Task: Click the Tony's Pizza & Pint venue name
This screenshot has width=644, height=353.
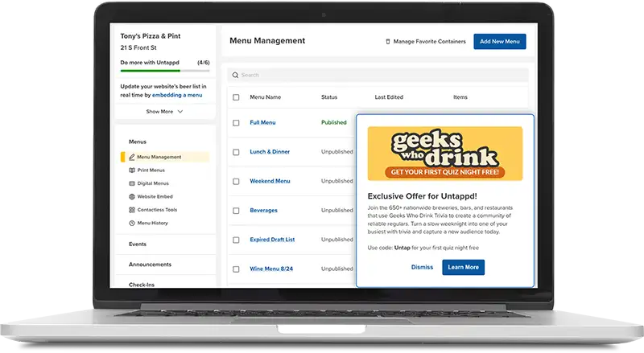Action: point(151,36)
